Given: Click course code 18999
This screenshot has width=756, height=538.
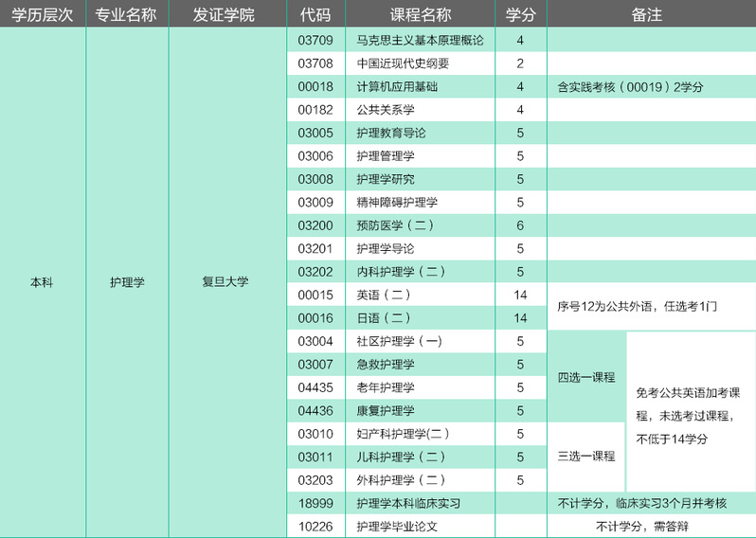Looking at the screenshot, I should [x=315, y=503].
